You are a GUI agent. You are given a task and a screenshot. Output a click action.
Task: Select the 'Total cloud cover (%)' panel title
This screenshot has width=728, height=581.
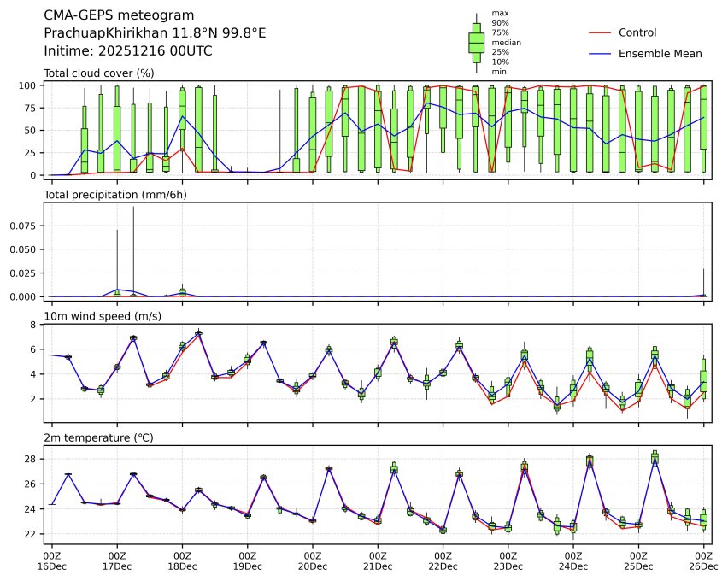99,73
